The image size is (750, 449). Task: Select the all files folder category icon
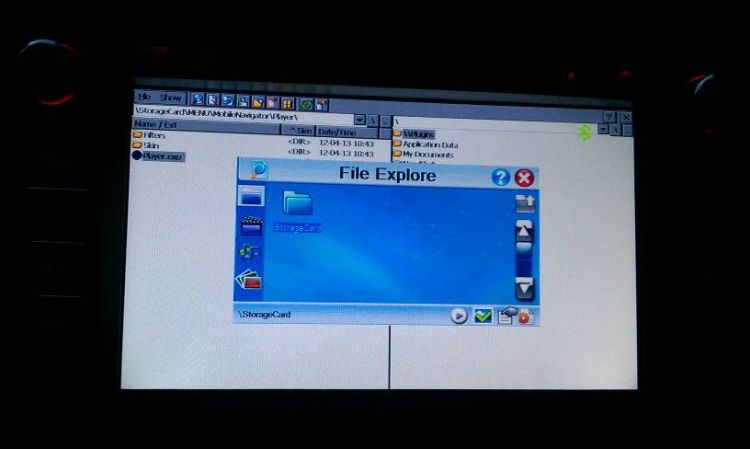tap(251, 196)
